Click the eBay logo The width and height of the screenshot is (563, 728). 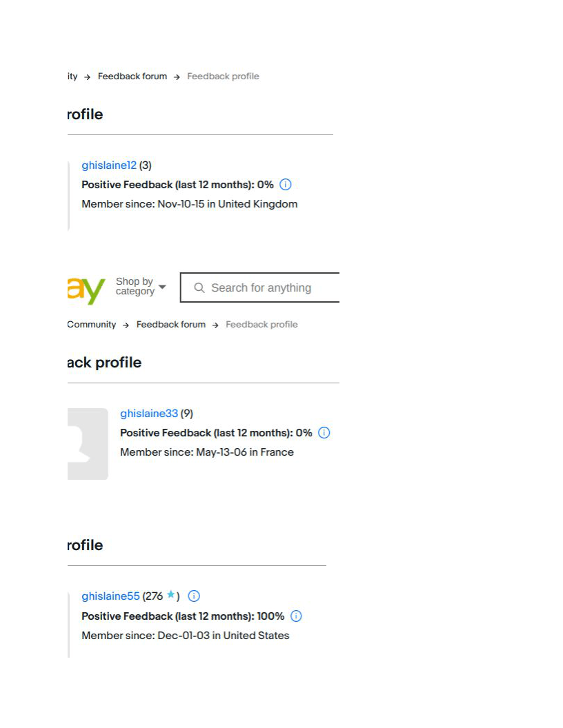(86, 290)
